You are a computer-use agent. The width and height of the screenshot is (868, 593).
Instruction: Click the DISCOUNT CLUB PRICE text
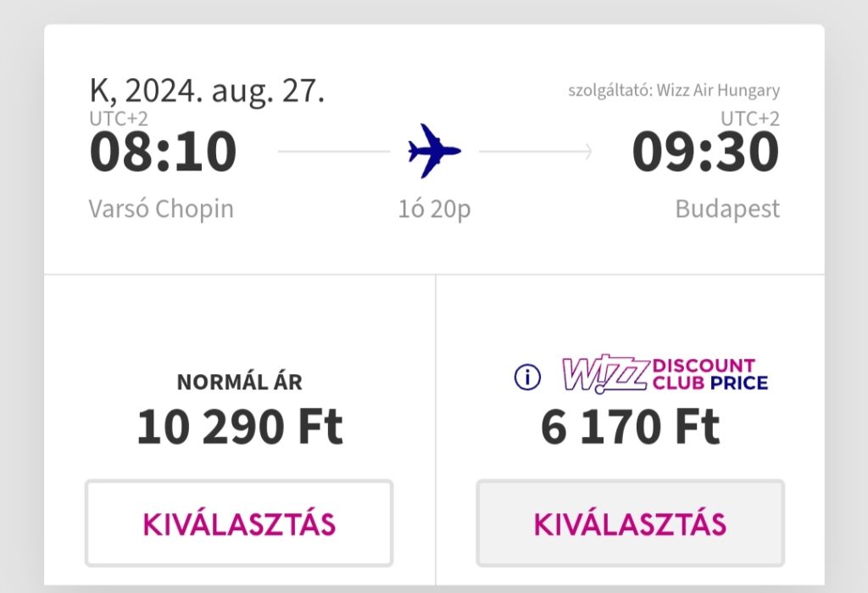[710, 374]
